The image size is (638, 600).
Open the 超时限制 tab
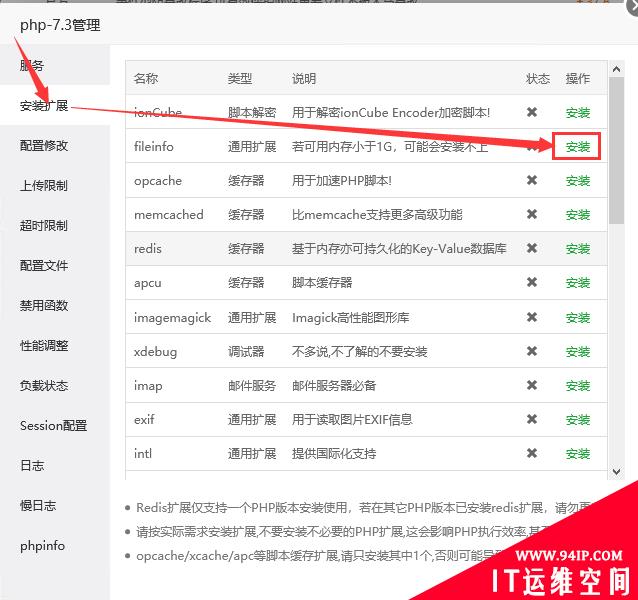pyautogui.click(x=44, y=225)
